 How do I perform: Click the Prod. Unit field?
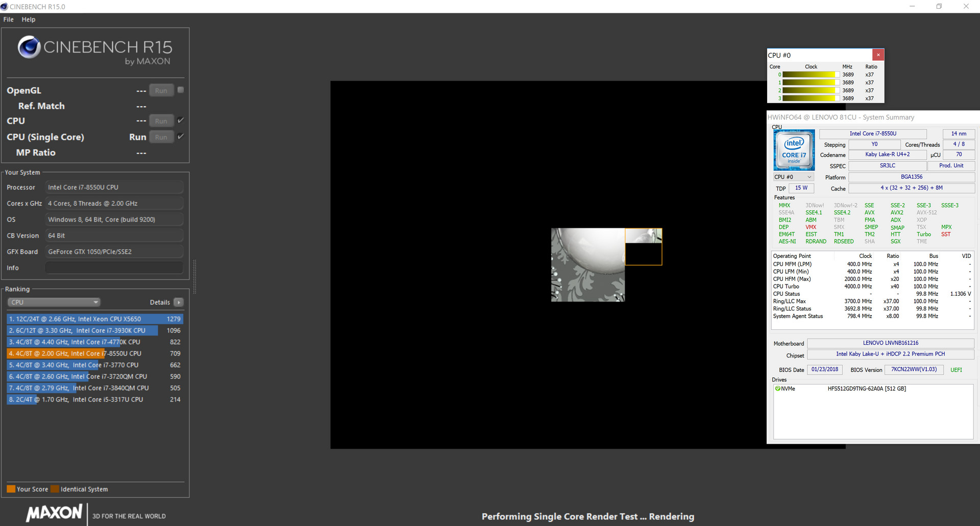coord(951,166)
